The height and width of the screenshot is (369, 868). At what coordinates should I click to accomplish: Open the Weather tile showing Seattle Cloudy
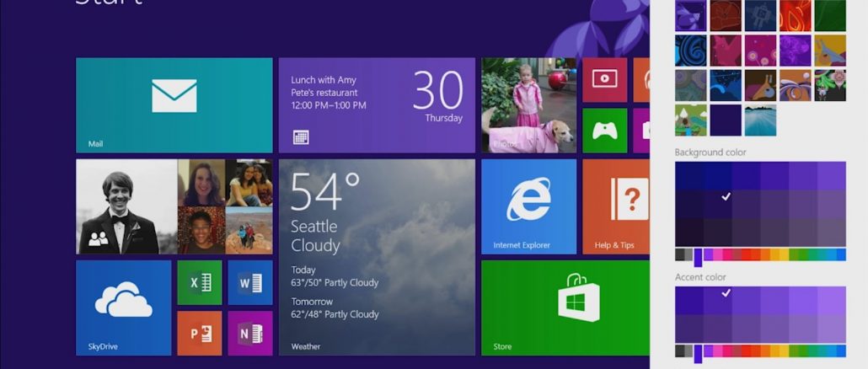click(377, 257)
